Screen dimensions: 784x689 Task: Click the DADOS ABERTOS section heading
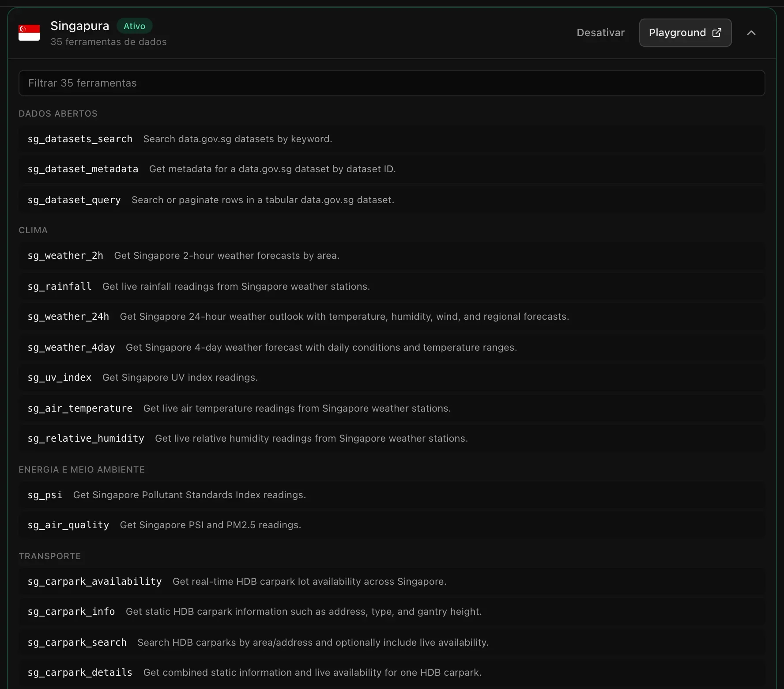(x=58, y=114)
